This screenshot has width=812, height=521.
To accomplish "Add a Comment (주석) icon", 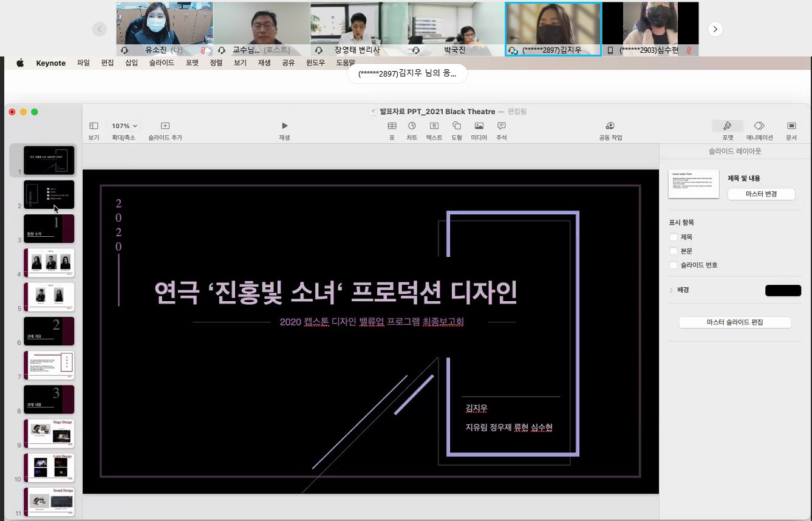I will 501,126.
